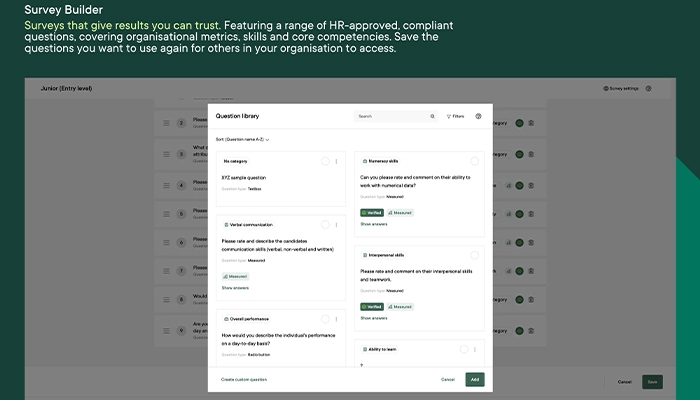Click the Survey settings icon in header
Screen dimensions: 700x400
(606, 88)
